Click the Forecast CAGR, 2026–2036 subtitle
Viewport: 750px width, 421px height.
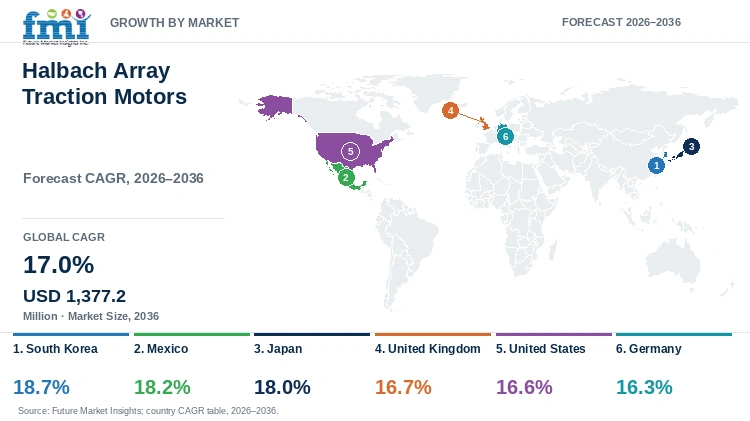pyautogui.click(x=113, y=178)
